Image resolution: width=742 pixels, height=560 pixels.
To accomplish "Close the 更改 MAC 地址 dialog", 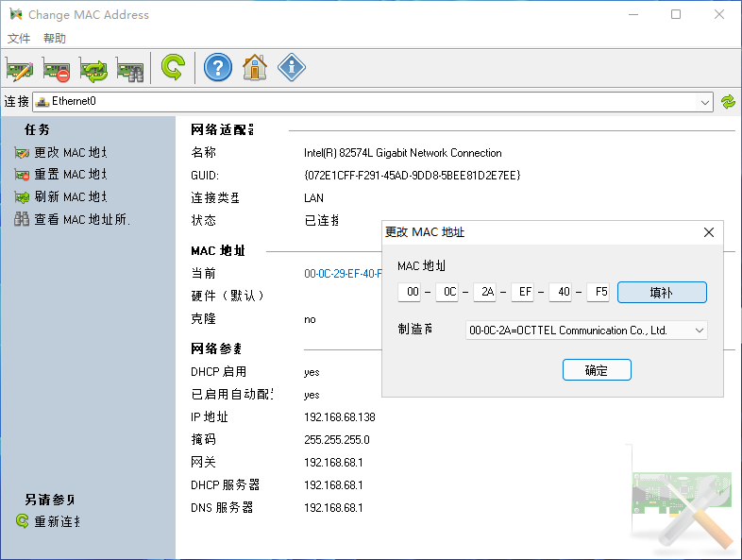I will [x=708, y=232].
